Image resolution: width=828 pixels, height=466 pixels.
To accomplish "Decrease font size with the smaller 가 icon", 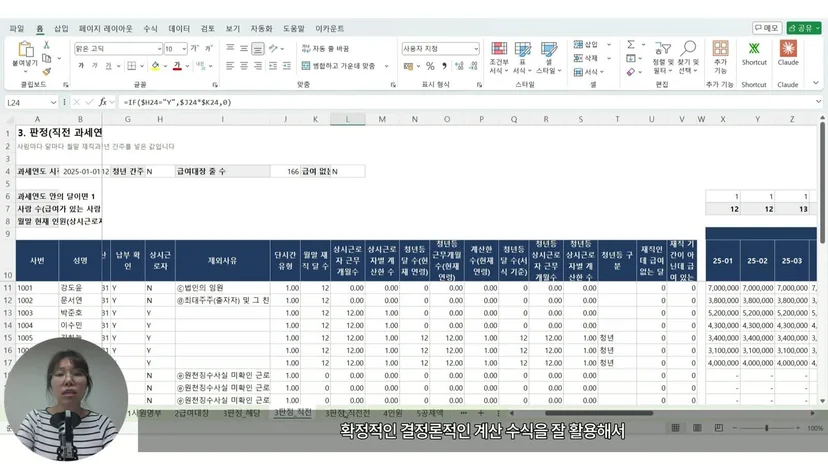I will pos(209,49).
